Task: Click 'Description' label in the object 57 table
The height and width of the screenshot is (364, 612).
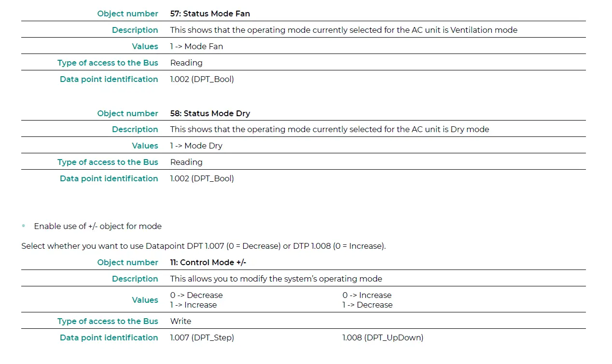Action: (135, 30)
